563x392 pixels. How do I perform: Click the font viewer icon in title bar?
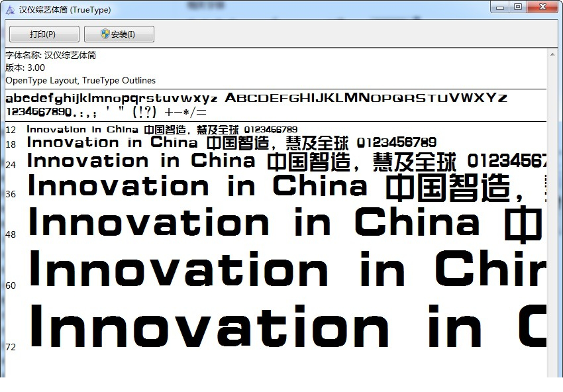[10, 10]
